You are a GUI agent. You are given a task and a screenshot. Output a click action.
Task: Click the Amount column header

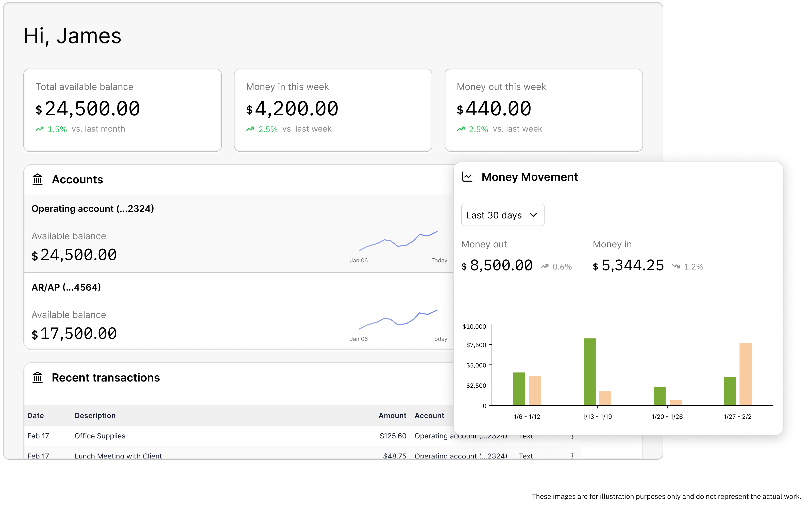[x=392, y=416]
